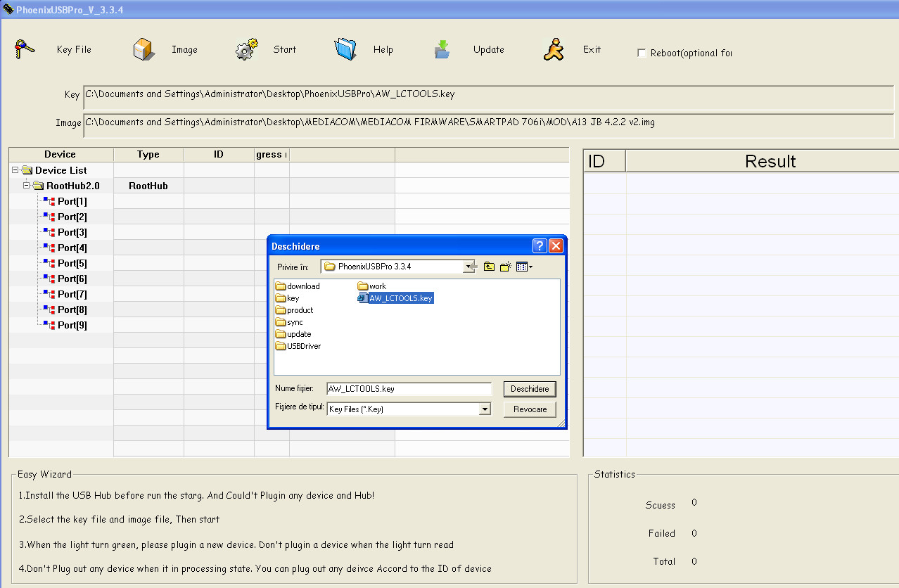Viewport: 899px width, 588px height.
Task: Close the Deschidere dialog
Action: tap(556, 246)
